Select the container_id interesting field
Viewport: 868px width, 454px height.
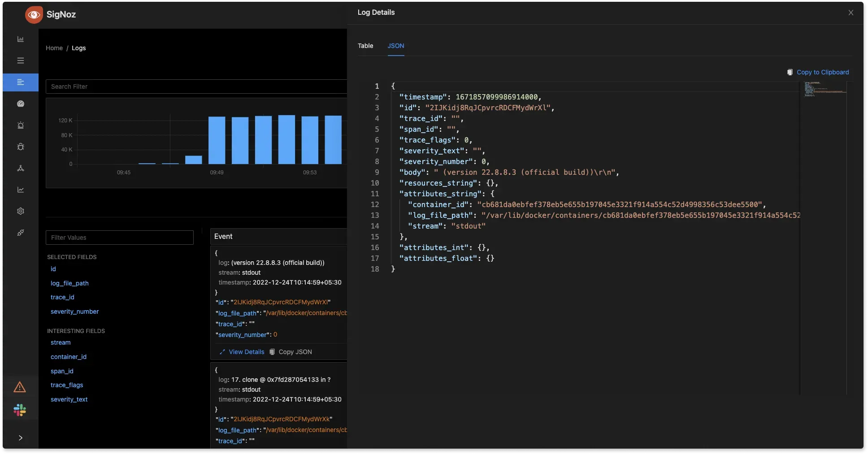[69, 357]
